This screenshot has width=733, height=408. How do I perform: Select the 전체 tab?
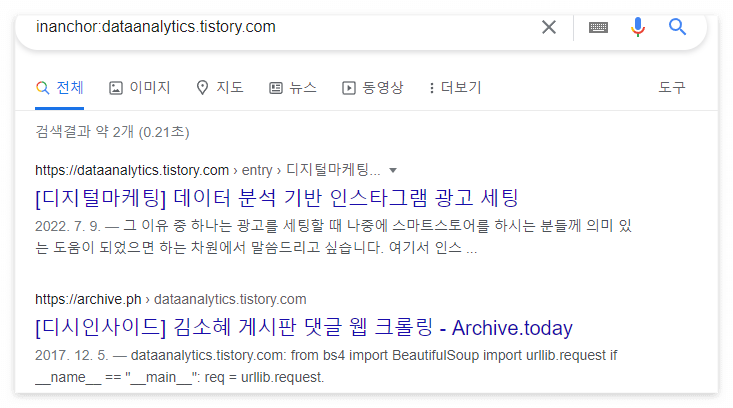click(x=60, y=87)
